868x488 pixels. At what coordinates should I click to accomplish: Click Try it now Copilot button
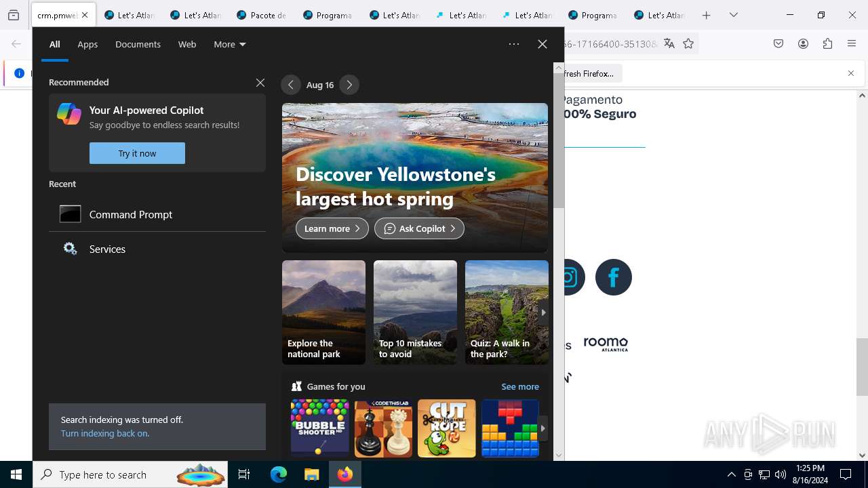point(137,153)
